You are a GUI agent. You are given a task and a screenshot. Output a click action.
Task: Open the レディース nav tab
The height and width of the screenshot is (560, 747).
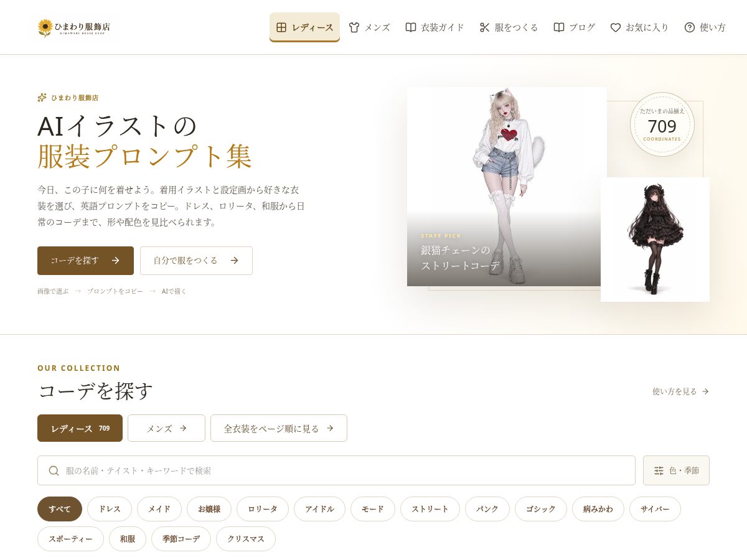(x=304, y=27)
